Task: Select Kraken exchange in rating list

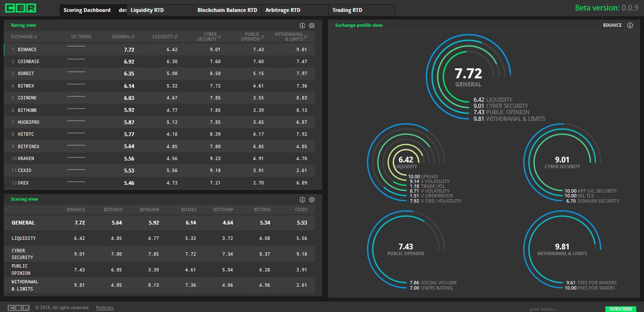Action: [26, 159]
